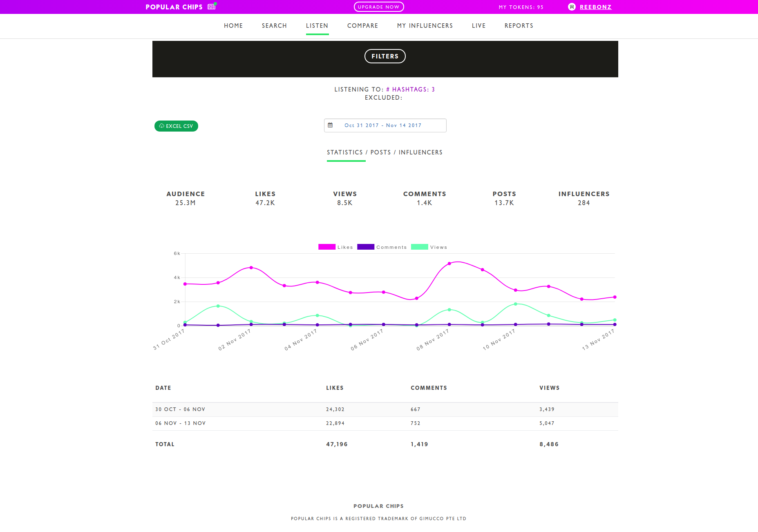Click the 13 Nov 2017 axis label
This screenshot has width=758, height=532.
point(598,340)
